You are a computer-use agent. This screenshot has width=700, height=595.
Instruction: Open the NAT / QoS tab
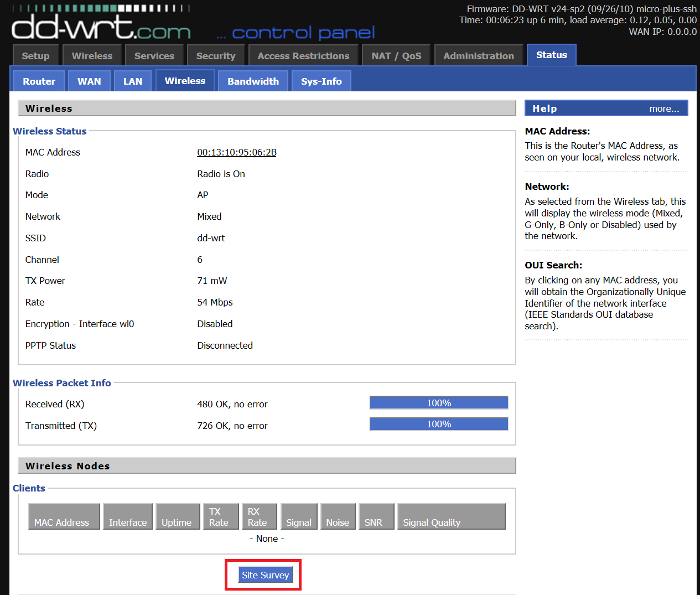coord(396,55)
